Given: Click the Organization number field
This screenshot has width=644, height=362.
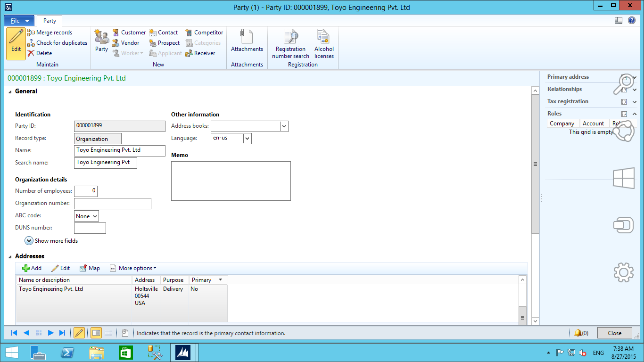Looking at the screenshot, I should pos(113,204).
